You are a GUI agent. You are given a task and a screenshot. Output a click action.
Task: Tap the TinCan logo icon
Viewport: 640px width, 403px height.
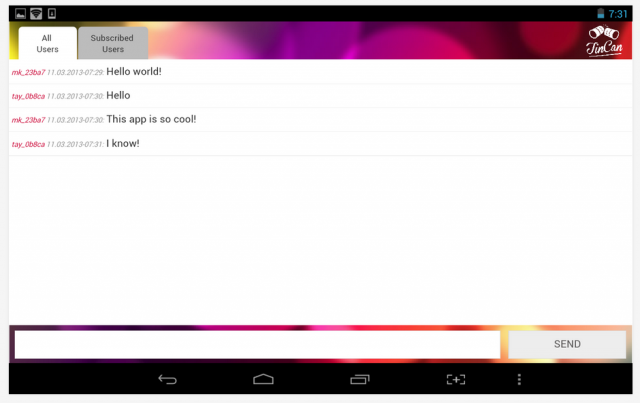coord(604,41)
